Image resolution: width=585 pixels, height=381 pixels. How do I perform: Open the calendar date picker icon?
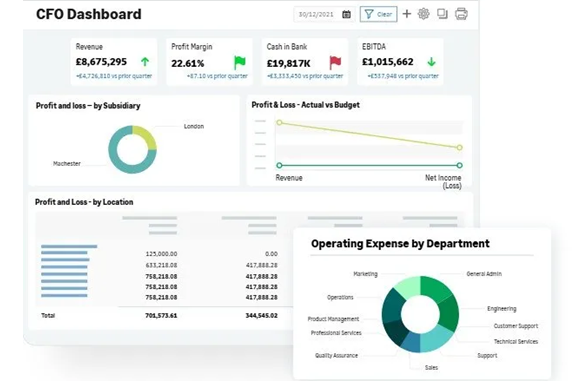(346, 15)
